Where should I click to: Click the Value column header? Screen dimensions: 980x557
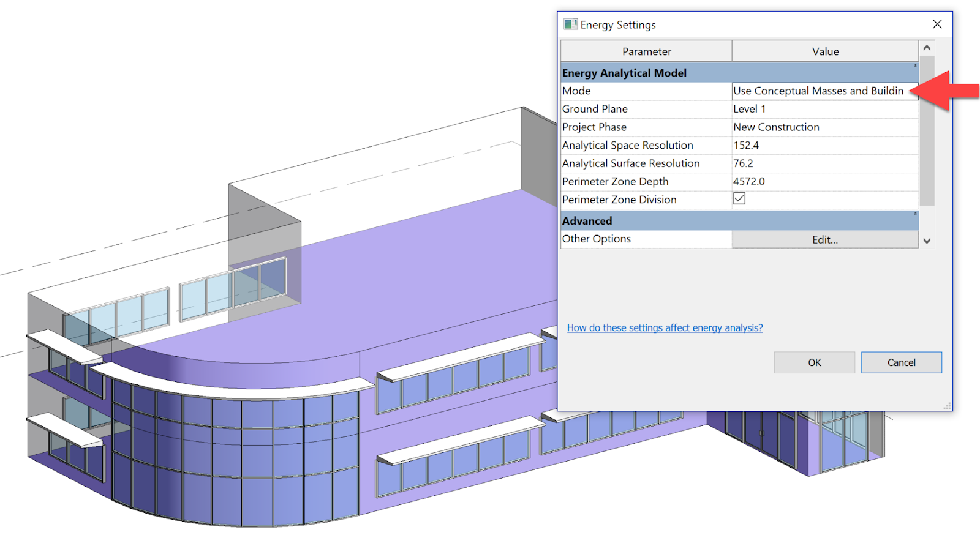[825, 51]
